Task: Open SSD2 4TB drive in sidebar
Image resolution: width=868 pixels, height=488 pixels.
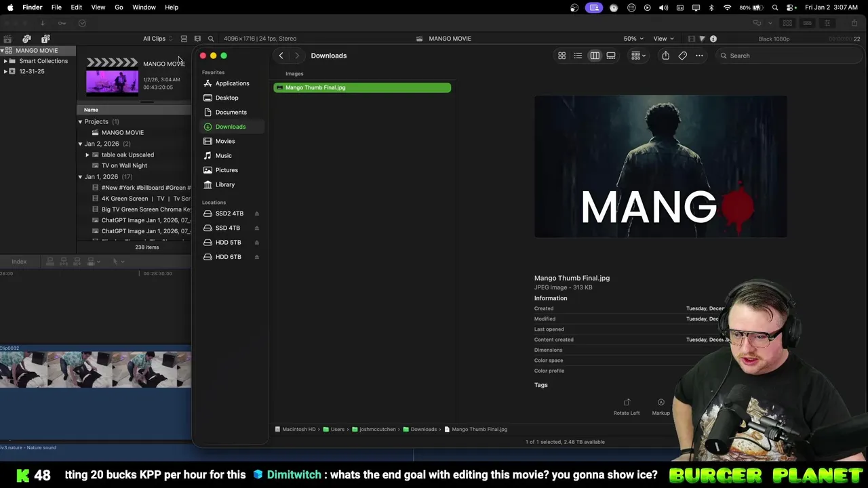Action: [229, 213]
